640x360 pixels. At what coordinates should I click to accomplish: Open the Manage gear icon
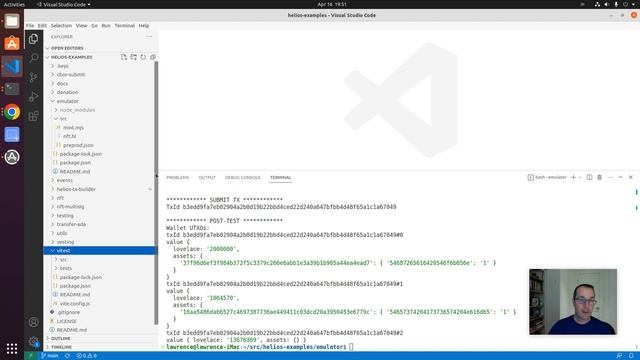point(33,341)
